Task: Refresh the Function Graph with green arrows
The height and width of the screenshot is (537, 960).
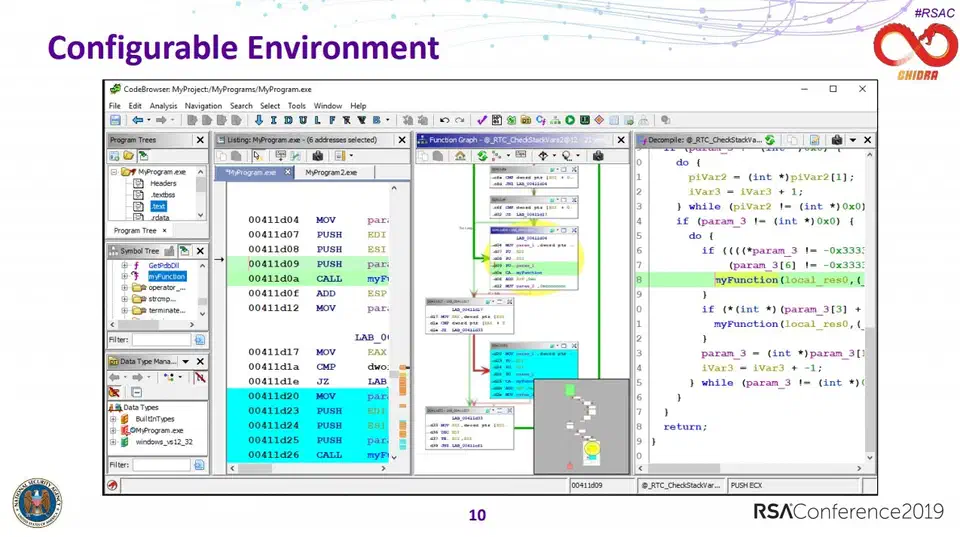Action: (482, 156)
